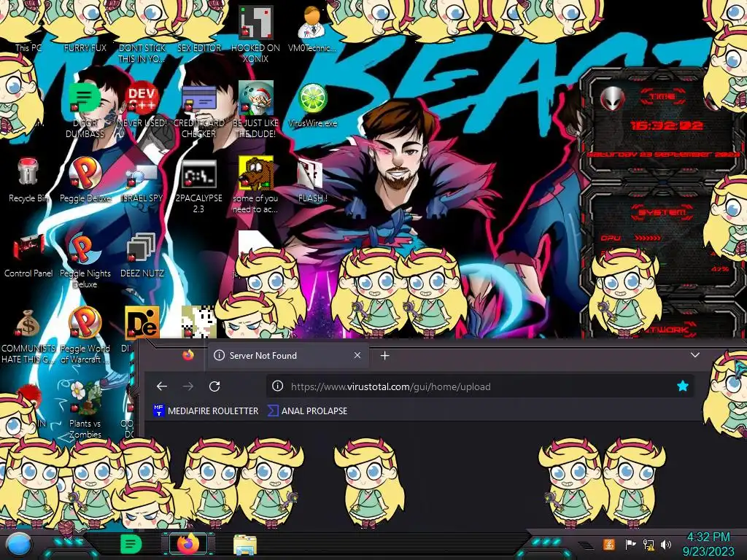Open a new Firefox tab with plus button

coord(385,356)
